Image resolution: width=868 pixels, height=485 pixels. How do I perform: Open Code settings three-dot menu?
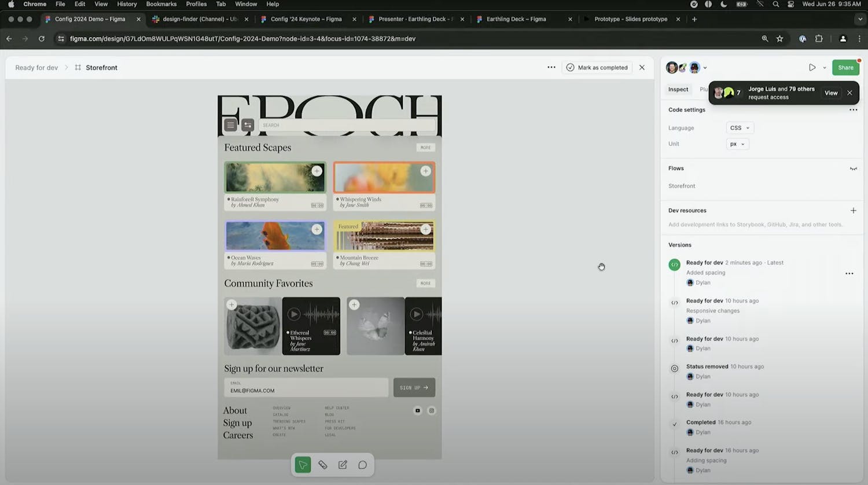click(853, 110)
